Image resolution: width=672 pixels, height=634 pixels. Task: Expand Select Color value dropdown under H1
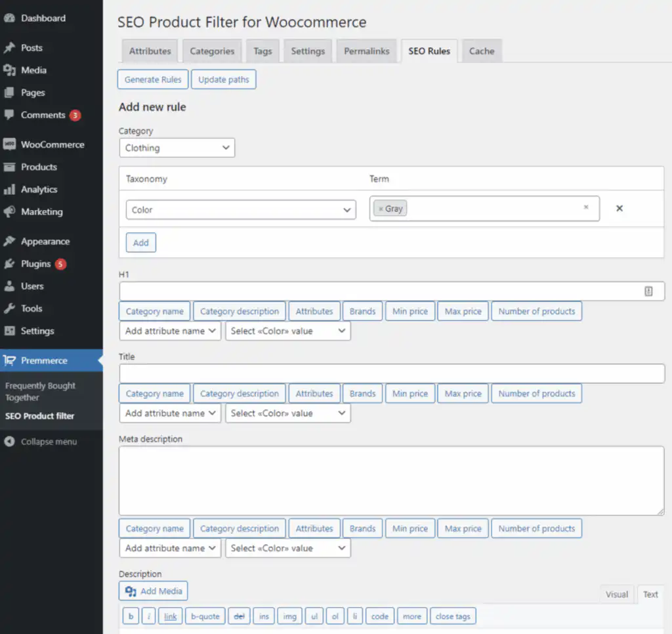click(288, 331)
